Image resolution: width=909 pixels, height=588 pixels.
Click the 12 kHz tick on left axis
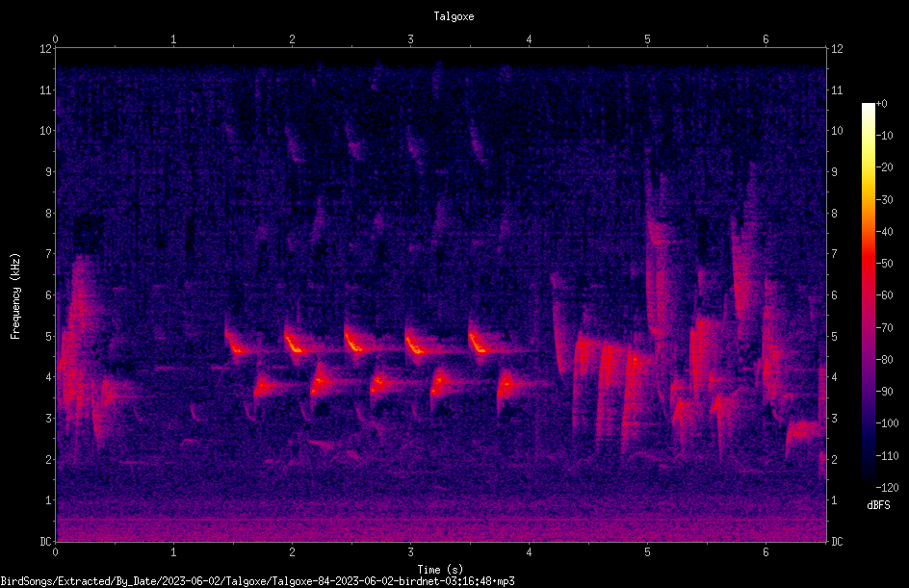point(46,49)
